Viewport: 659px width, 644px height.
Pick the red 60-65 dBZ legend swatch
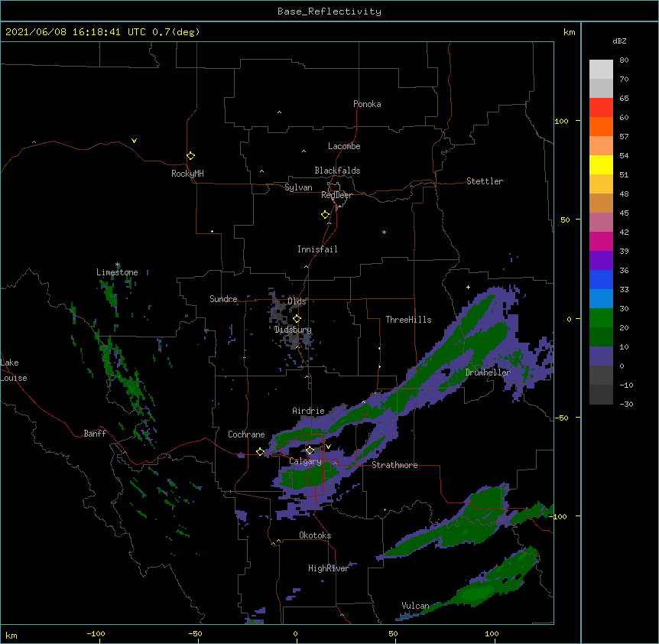point(601,107)
